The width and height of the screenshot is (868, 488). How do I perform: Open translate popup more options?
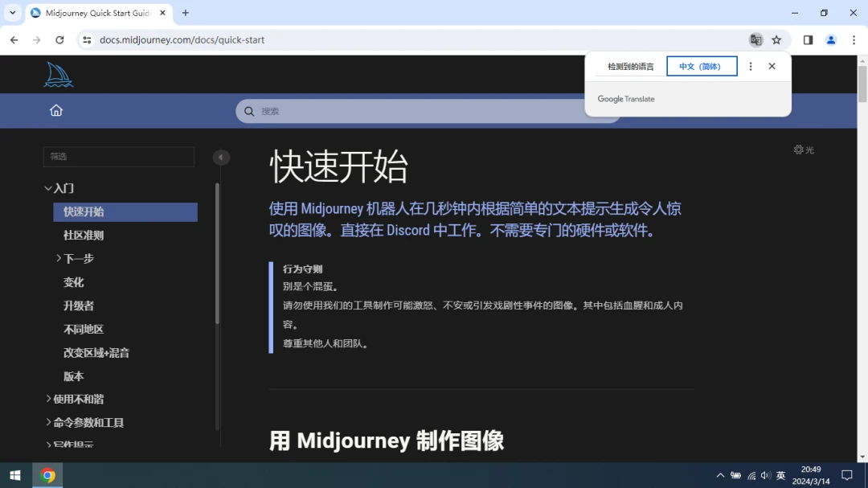pyautogui.click(x=751, y=67)
